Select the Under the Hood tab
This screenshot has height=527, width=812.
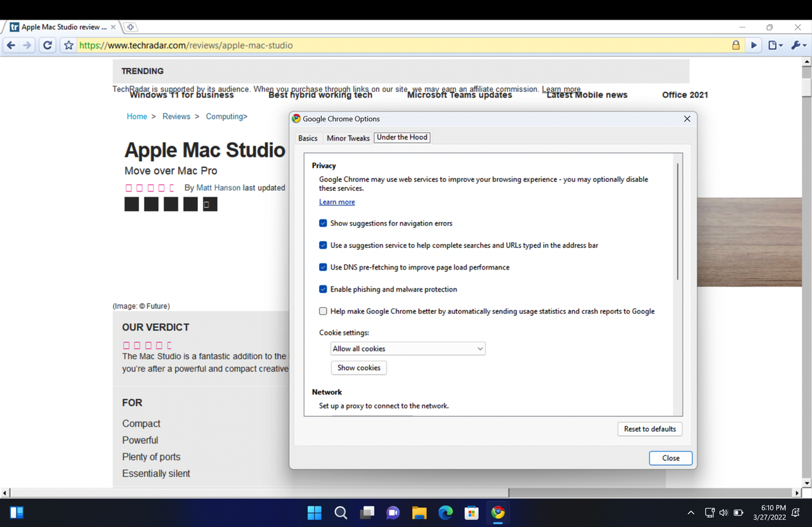tap(402, 137)
